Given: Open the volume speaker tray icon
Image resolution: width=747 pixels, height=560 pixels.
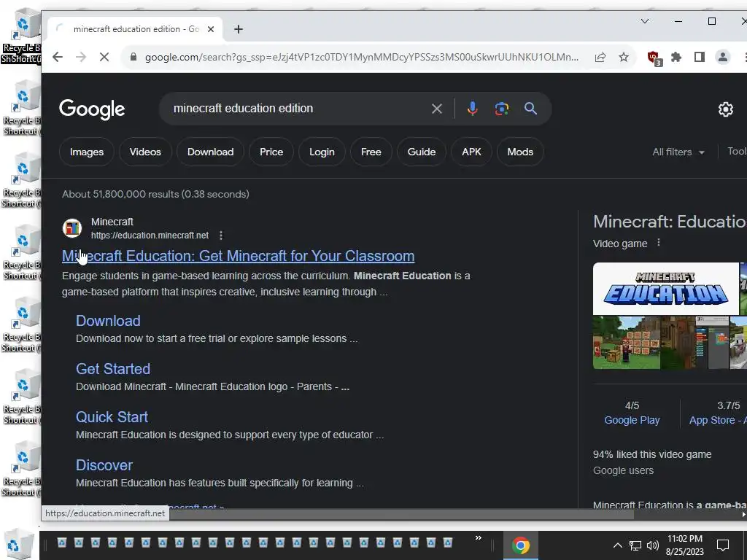Looking at the screenshot, I should click(x=653, y=545).
